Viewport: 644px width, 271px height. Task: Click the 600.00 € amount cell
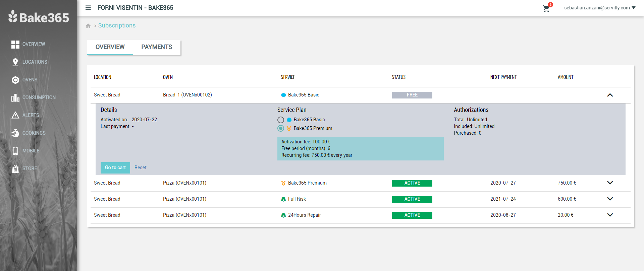coord(567,199)
